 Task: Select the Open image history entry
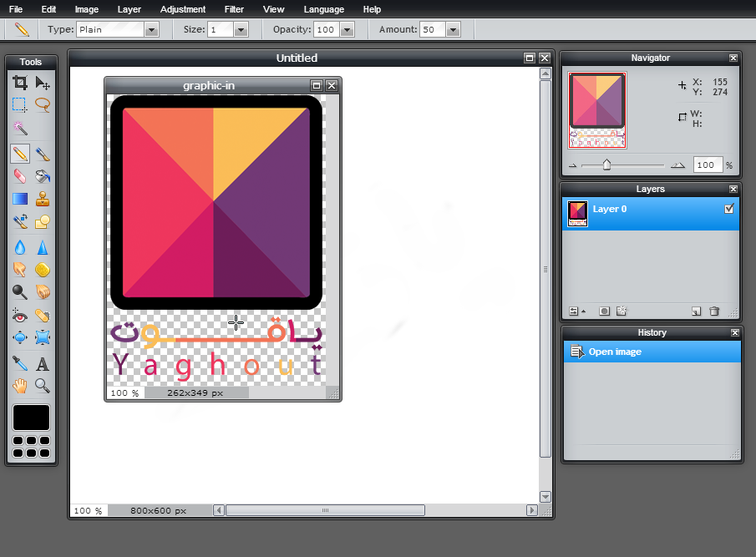click(x=615, y=352)
